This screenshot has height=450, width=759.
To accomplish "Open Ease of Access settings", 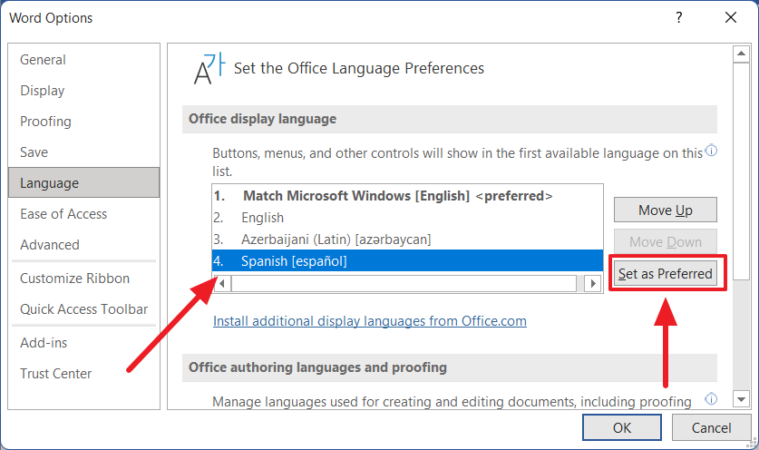I will (84, 214).
